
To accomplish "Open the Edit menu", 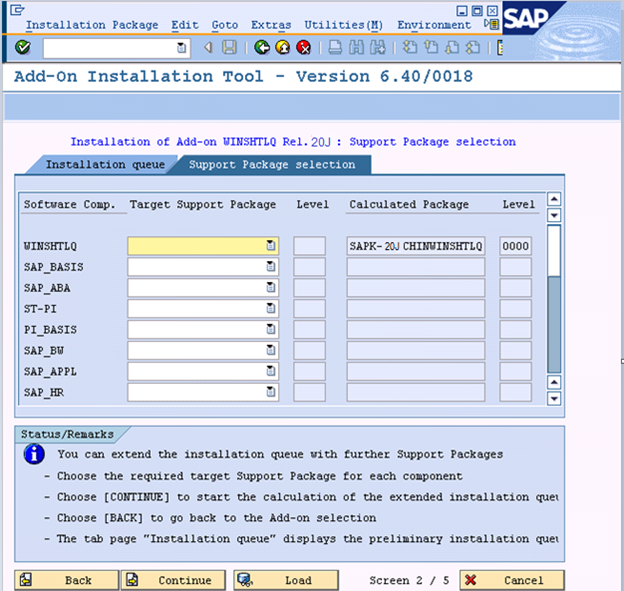I will [x=185, y=25].
